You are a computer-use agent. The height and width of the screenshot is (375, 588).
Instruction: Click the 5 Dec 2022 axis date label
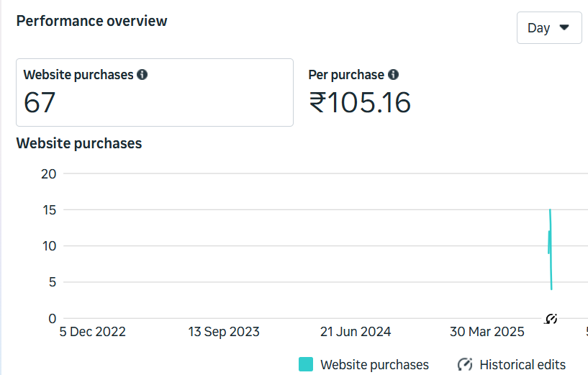pos(93,332)
